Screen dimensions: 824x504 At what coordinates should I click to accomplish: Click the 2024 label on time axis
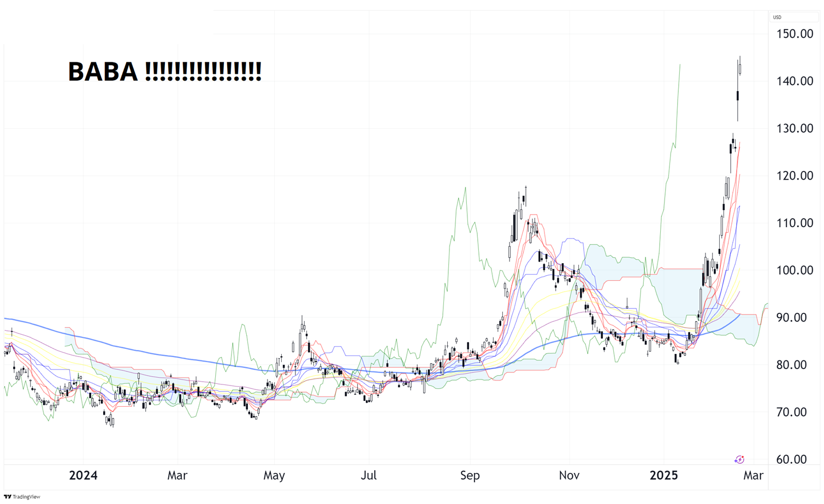click(x=84, y=476)
